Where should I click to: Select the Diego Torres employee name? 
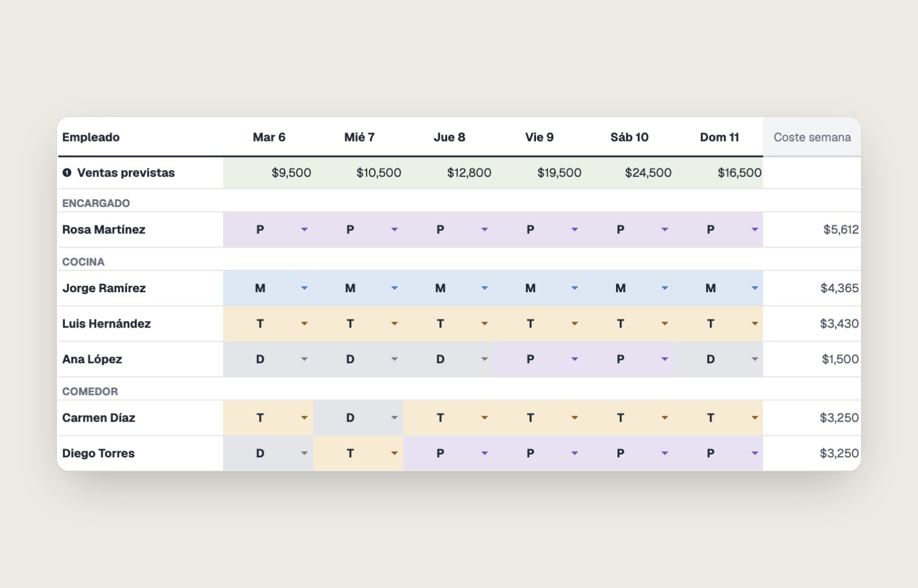tap(98, 453)
